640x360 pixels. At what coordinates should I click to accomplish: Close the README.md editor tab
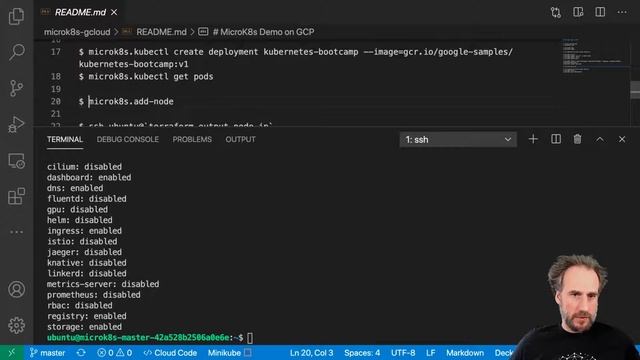pyautogui.click(x=114, y=12)
